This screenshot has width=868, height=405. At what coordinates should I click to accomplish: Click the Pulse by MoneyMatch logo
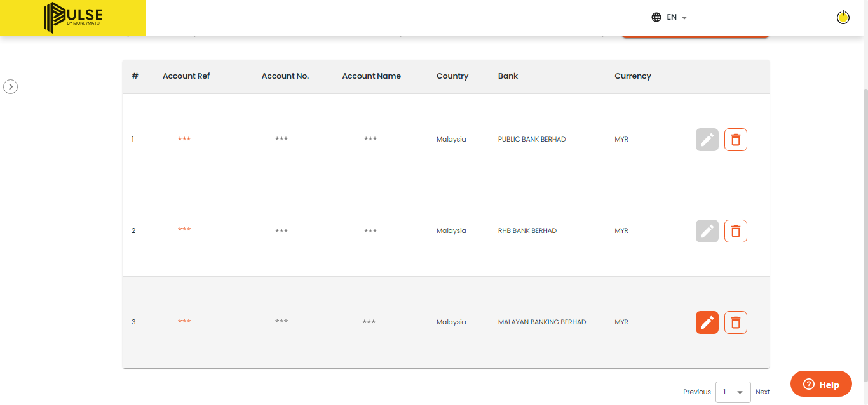click(73, 18)
